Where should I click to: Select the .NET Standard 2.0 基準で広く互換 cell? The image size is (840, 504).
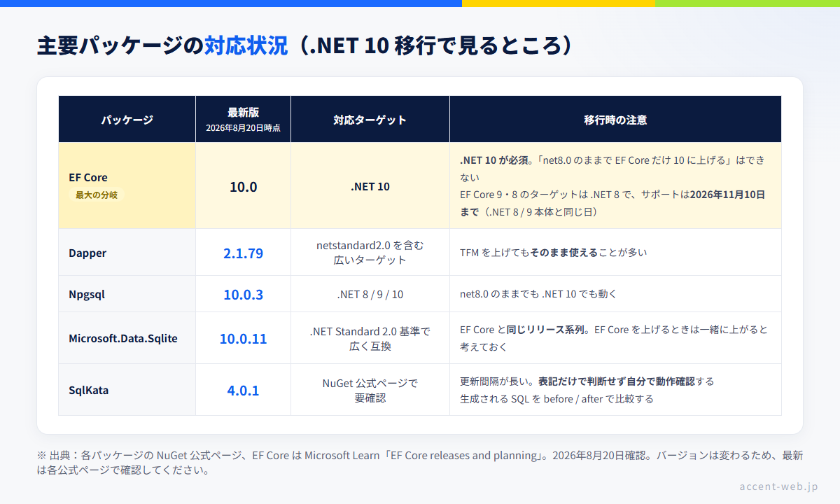pyautogui.click(x=370, y=338)
